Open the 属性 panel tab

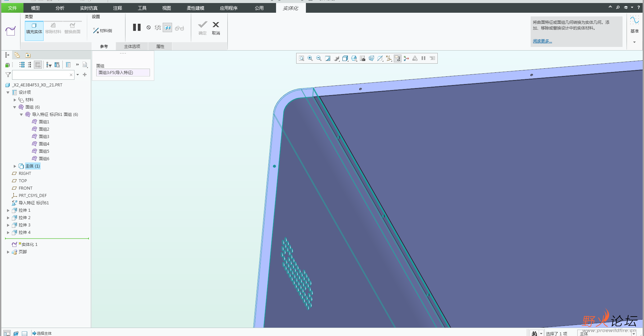click(160, 47)
